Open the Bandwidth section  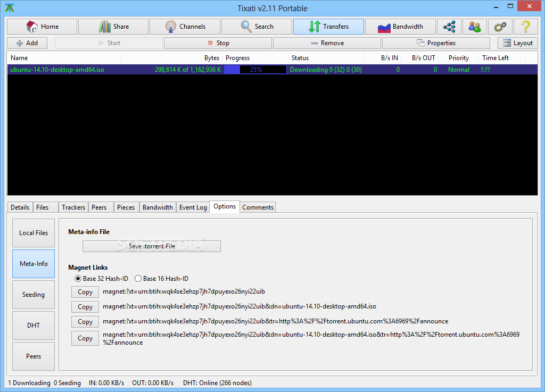(x=400, y=27)
